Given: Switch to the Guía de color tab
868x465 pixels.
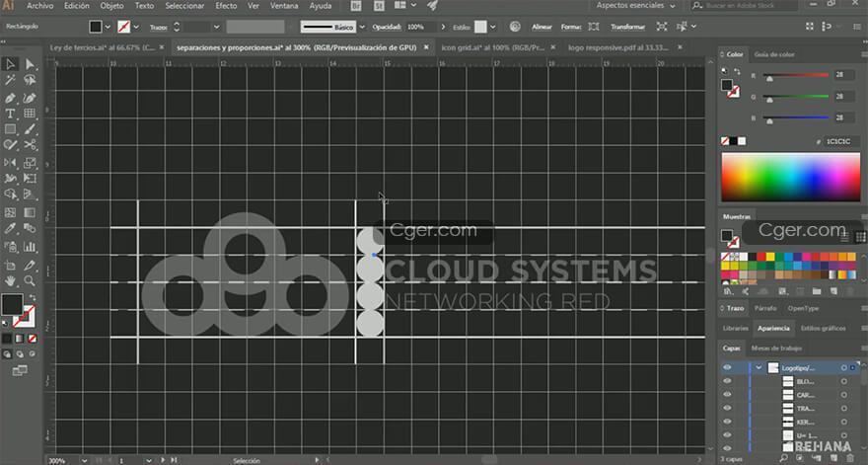Looking at the screenshot, I should (x=774, y=54).
